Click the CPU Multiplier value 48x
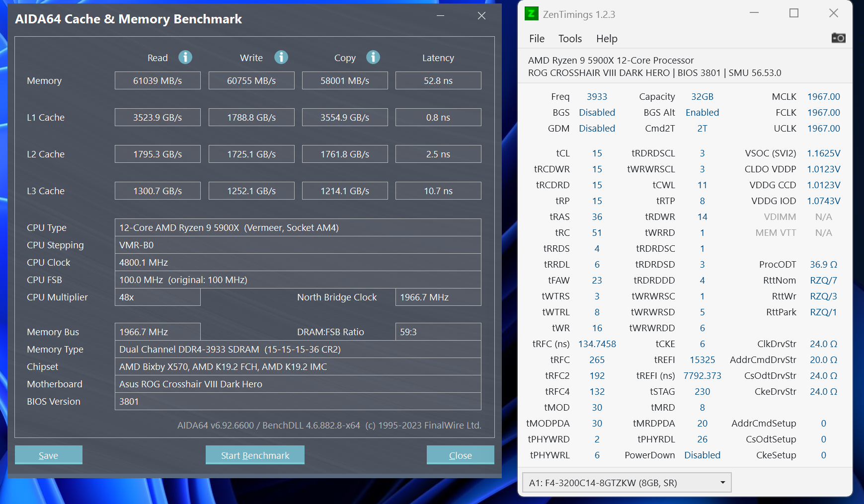Viewport: 864px width, 504px height. (x=157, y=297)
